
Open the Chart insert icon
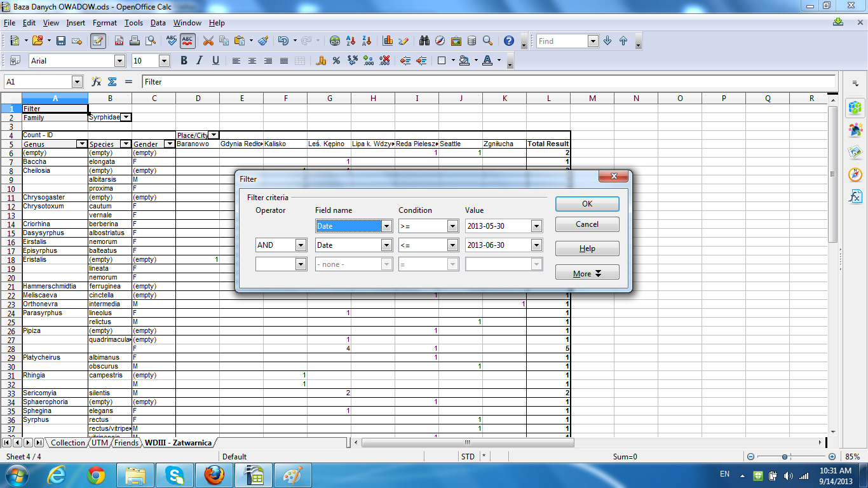(x=388, y=41)
